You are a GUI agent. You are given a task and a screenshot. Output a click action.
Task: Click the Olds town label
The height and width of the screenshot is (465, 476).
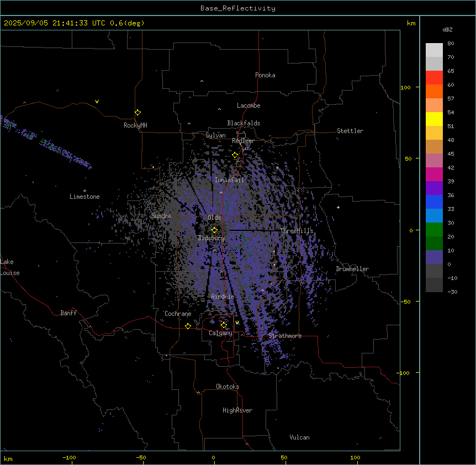click(214, 218)
